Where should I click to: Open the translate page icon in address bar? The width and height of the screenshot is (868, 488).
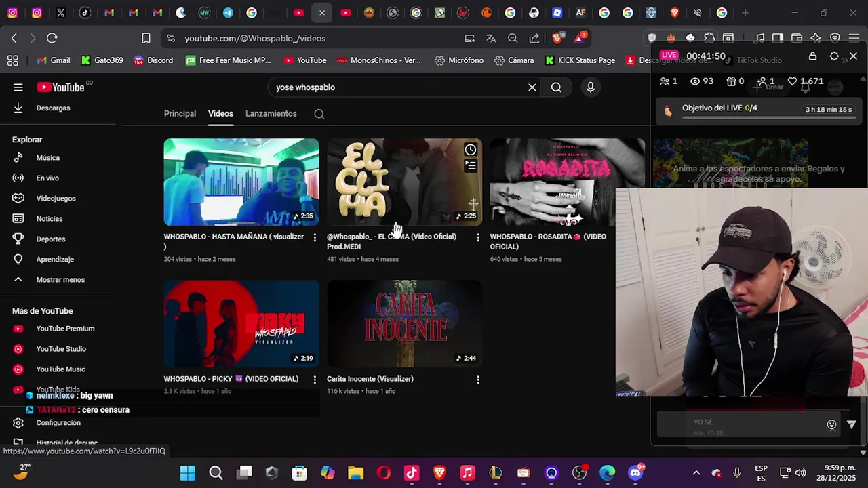pos(491,39)
